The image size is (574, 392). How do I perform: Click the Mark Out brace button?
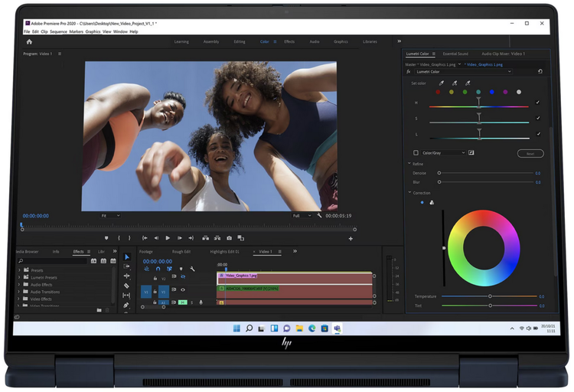pos(129,238)
